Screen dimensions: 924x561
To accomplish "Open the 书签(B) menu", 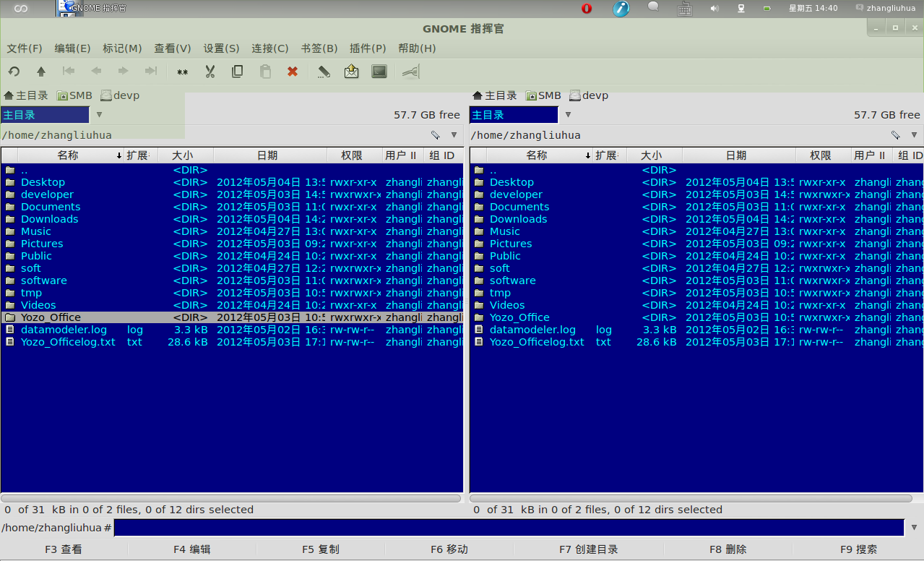I will point(319,48).
